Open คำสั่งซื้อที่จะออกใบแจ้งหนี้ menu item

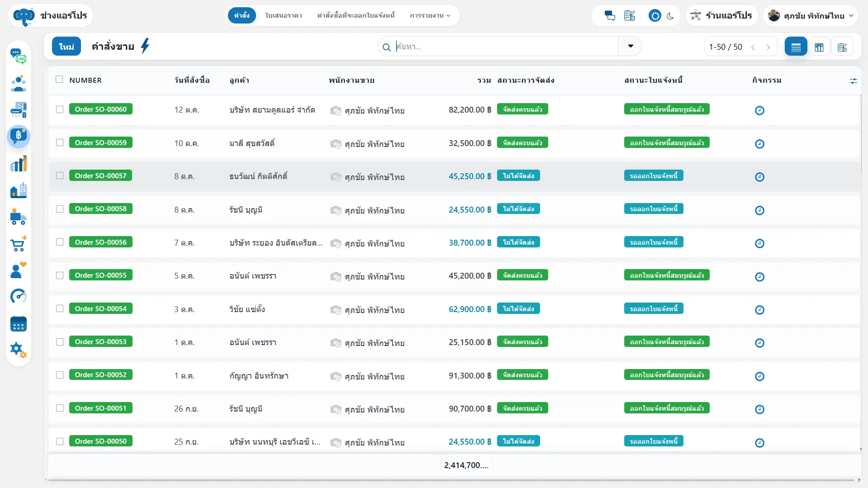coord(356,15)
